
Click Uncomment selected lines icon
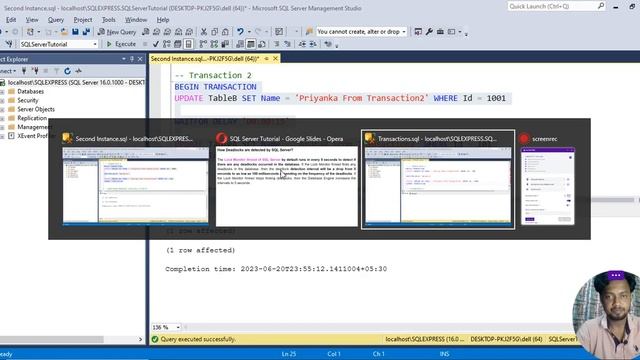click(287, 44)
